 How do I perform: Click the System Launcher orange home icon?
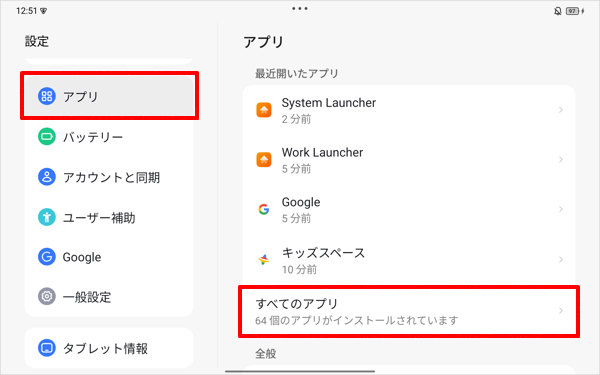click(264, 110)
